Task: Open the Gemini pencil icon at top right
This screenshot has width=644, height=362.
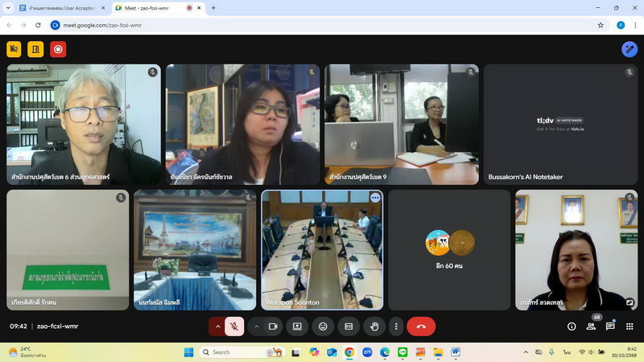Action: pyautogui.click(x=629, y=49)
